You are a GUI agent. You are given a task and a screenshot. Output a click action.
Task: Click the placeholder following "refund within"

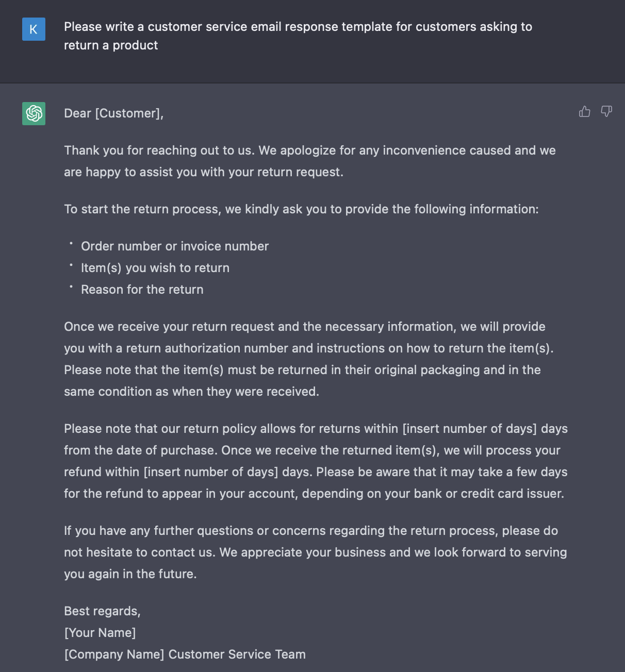tap(210, 472)
